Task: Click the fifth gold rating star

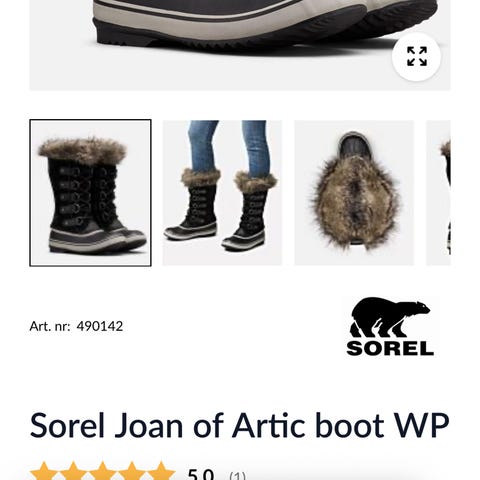Action: pyautogui.click(x=161, y=472)
